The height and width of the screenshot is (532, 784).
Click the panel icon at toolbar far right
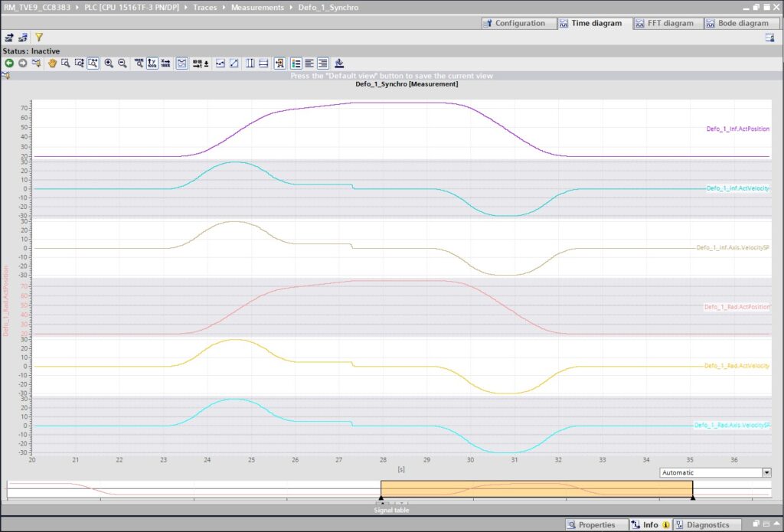(770, 38)
